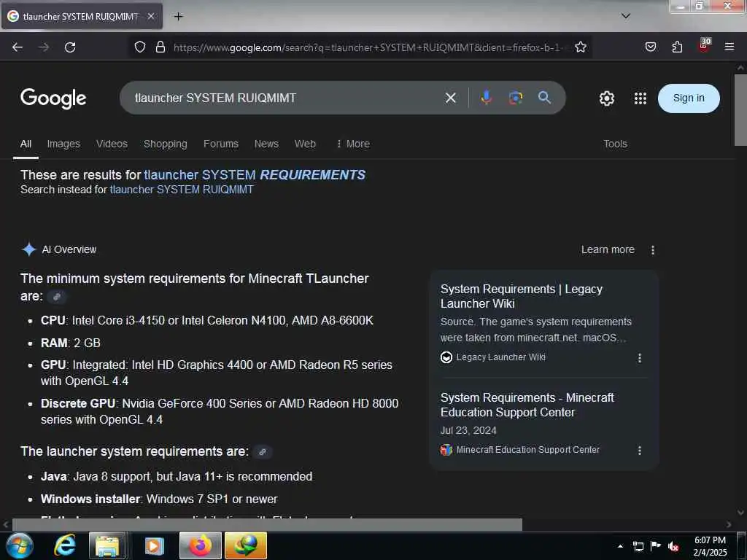Image resolution: width=747 pixels, height=560 pixels.
Task: Open Google quick settings gear
Action: point(606,98)
